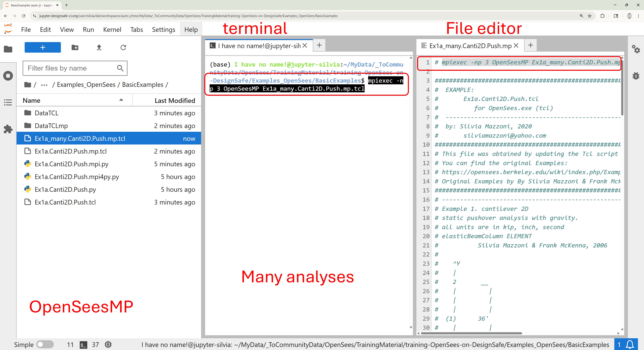Open the Property Inspector gears icon
The width and height of the screenshot is (644, 350).
click(x=636, y=49)
